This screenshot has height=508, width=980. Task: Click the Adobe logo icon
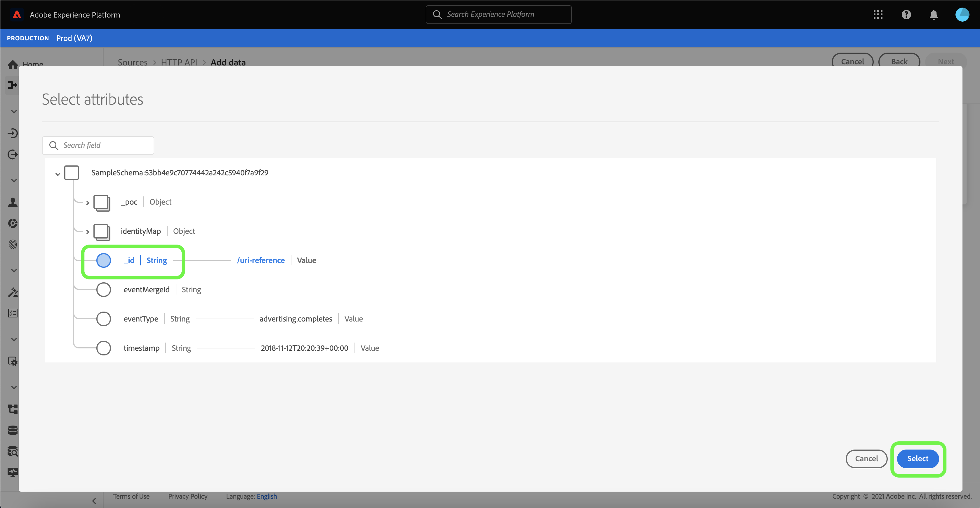17,15
